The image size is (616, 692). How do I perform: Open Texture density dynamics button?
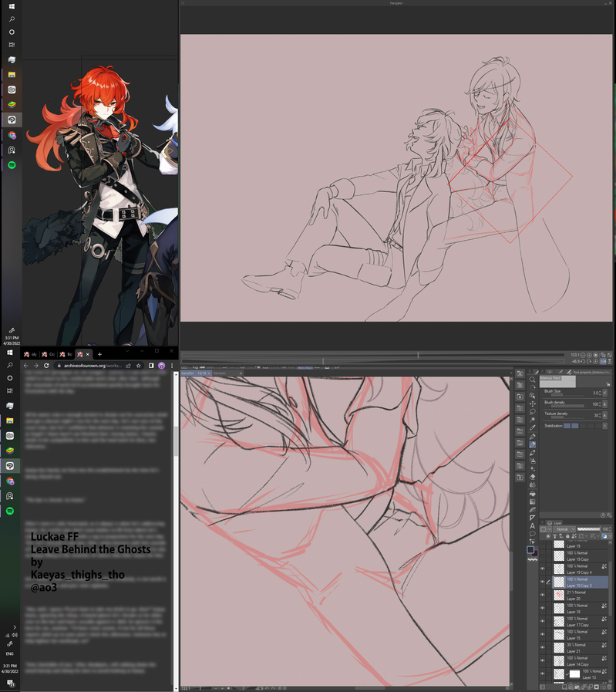point(604,415)
